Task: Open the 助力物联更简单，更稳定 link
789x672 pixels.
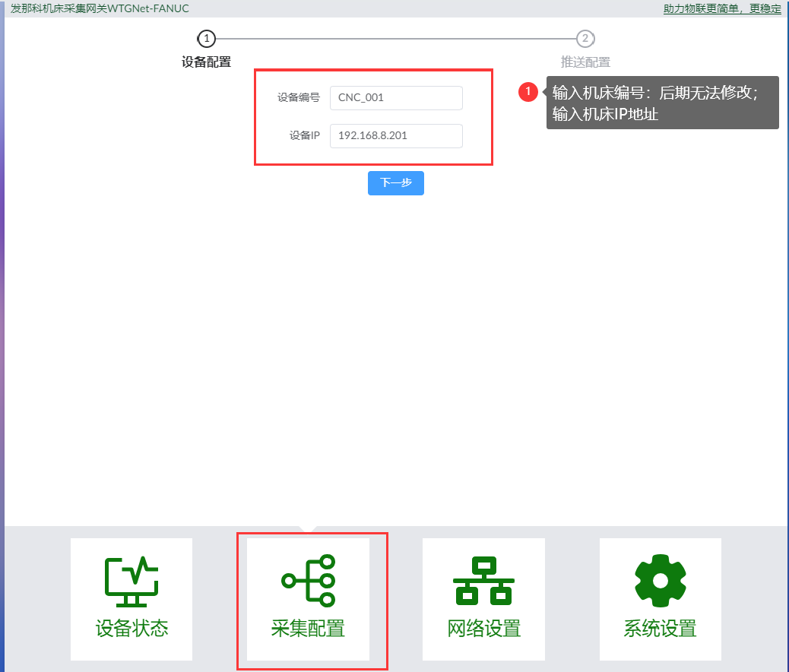Action: pyautogui.click(x=722, y=8)
